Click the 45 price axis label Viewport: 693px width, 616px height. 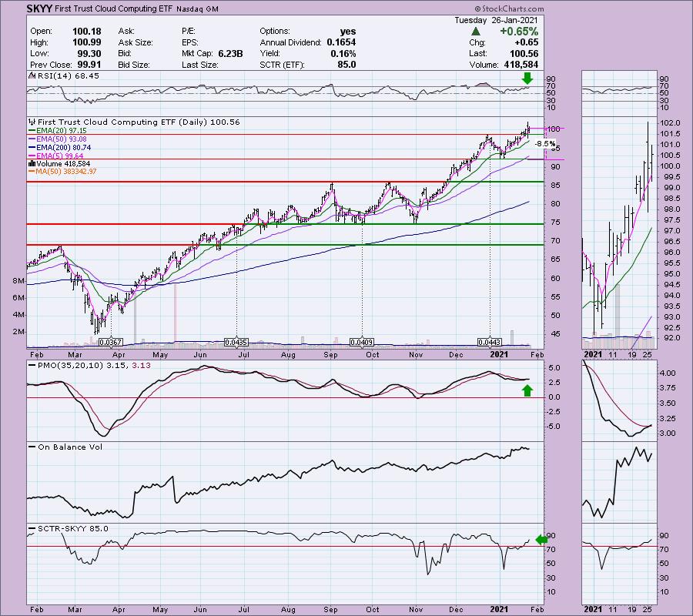pos(555,334)
